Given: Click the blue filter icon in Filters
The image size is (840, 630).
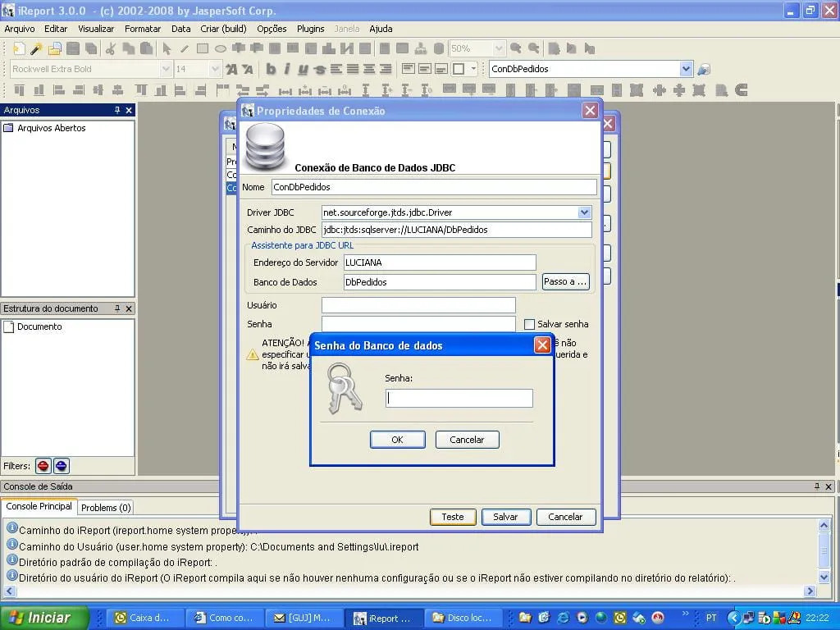Looking at the screenshot, I should (x=62, y=466).
